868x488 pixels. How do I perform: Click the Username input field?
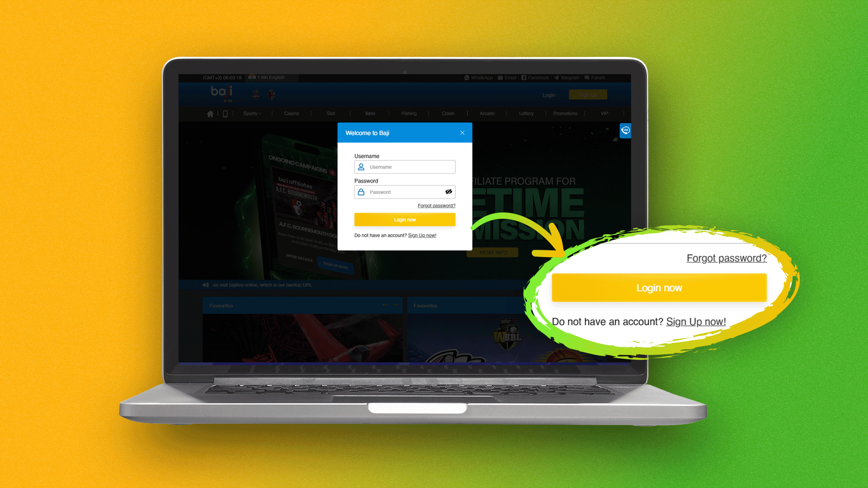[406, 167]
